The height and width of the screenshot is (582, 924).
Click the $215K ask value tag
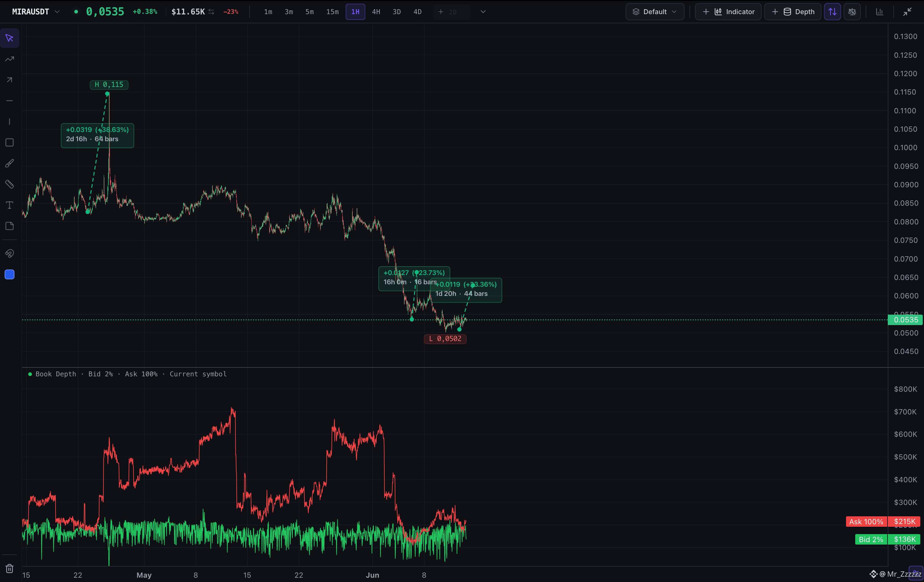905,522
